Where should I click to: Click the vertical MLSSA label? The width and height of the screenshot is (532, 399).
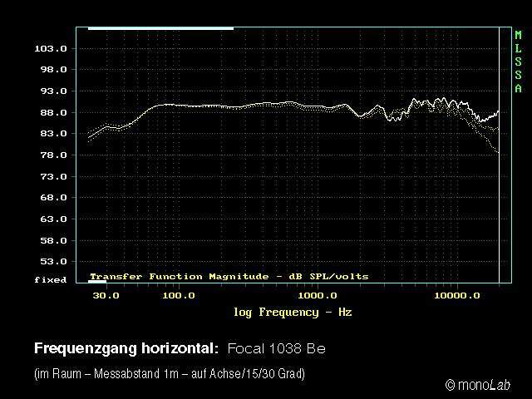pos(518,62)
